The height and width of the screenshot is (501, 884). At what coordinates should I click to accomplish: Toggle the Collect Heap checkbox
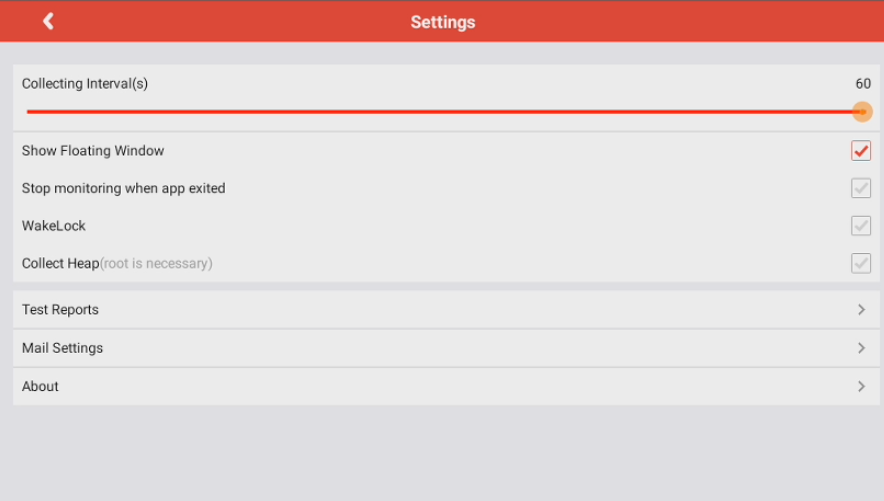[x=861, y=263]
